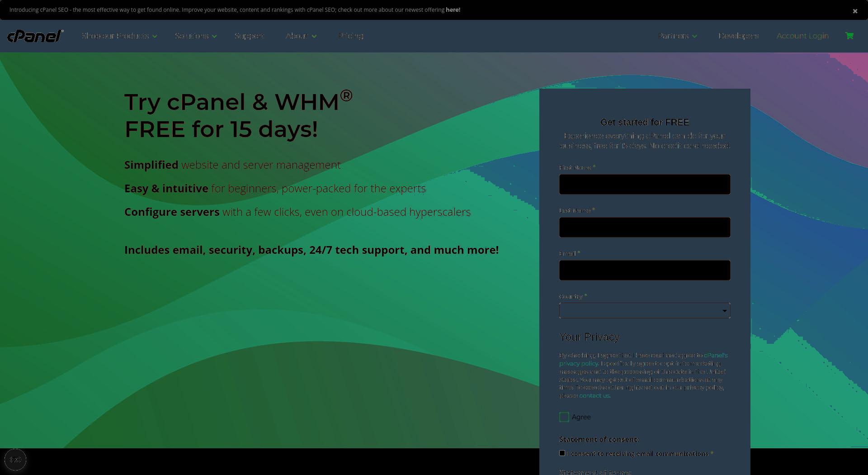868x475 pixels.
Task: Click the 'contact us' link
Action: point(594,396)
